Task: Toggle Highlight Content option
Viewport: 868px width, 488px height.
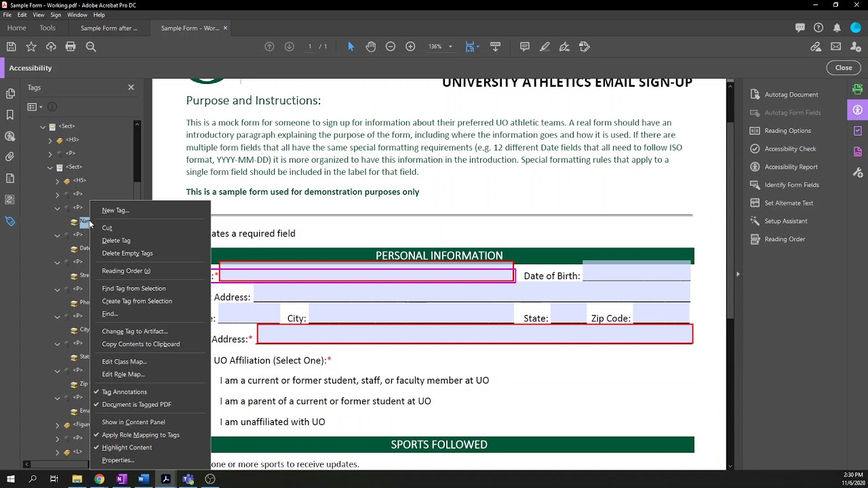Action: [126, 447]
